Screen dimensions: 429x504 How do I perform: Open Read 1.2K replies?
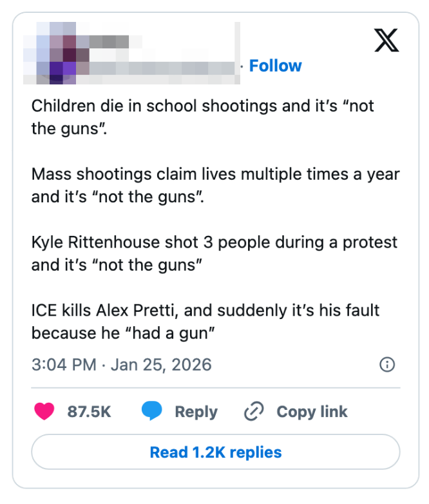[215, 452]
